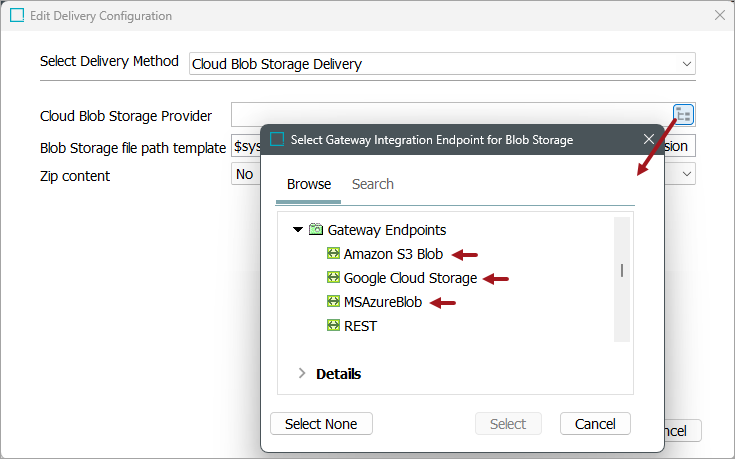Click the MSAzureBlob endpoint icon
This screenshot has width=735, height=459.
click(x=334, y=302)
